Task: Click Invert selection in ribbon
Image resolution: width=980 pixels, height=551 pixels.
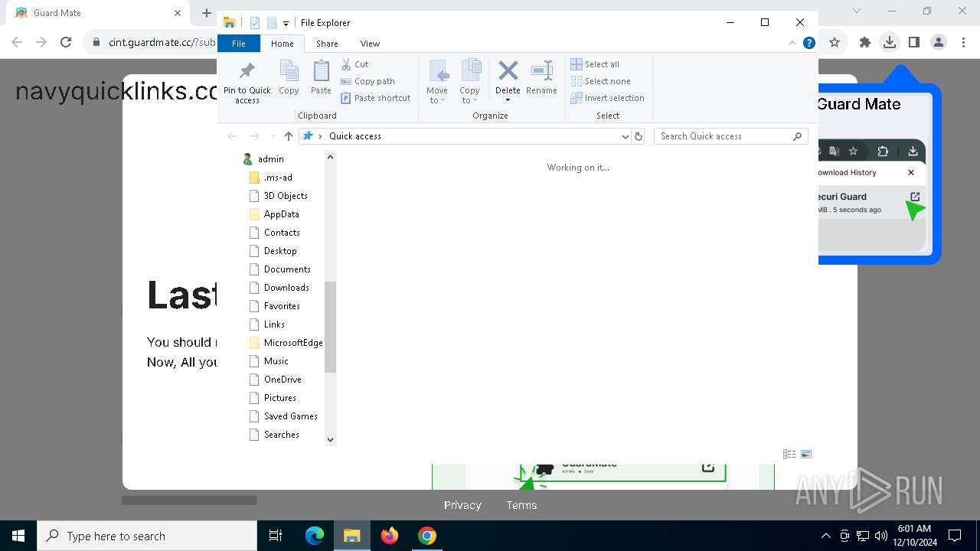Action: pos(608,98)
